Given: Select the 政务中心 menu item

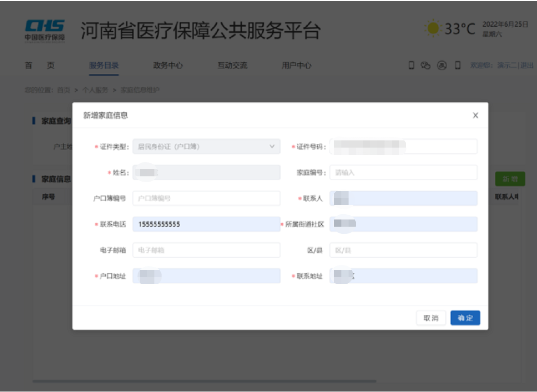Looking at the screenshot, I should (168, 66).
